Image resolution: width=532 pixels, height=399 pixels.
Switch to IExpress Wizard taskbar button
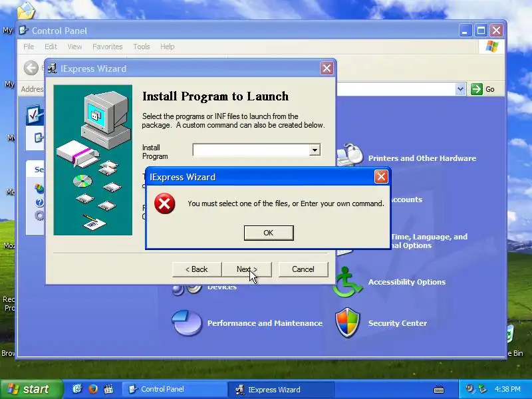pos(281,390)
